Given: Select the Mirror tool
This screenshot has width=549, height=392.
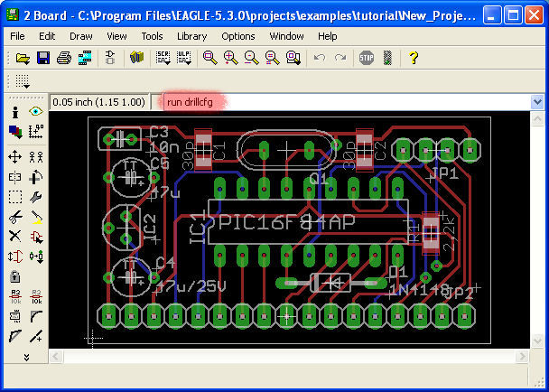Looking at the screenshot, I should point(15,177).
